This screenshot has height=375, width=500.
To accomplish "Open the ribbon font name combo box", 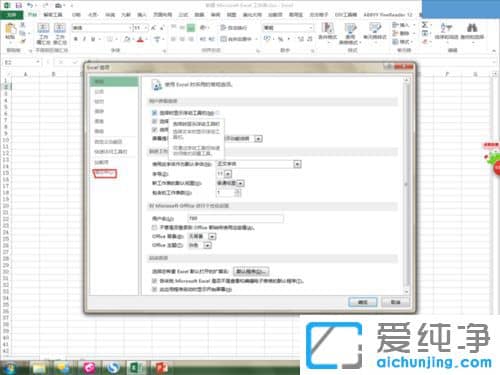I will coord(102,28).
